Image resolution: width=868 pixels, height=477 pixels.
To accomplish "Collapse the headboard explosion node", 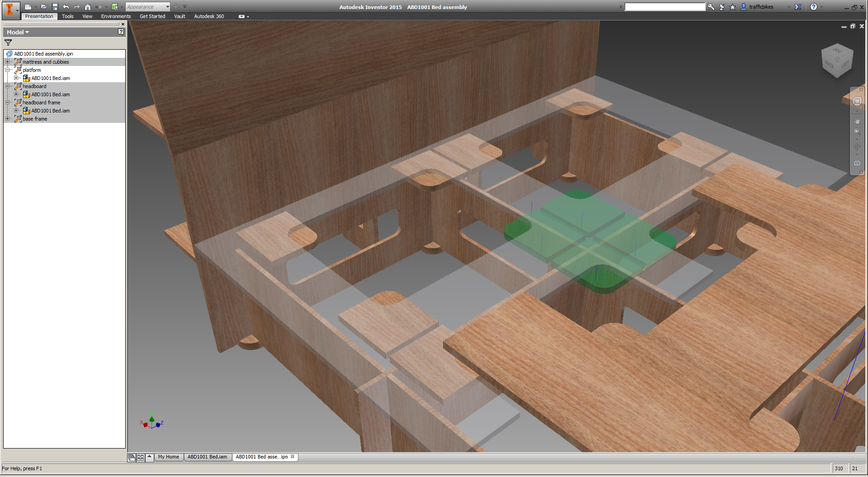I will click(8, 86).
